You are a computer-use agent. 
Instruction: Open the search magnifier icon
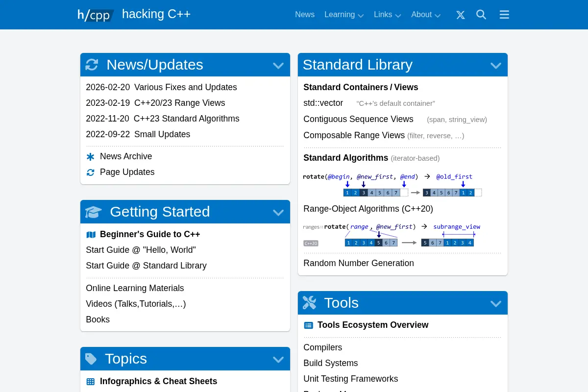(481, 15)
